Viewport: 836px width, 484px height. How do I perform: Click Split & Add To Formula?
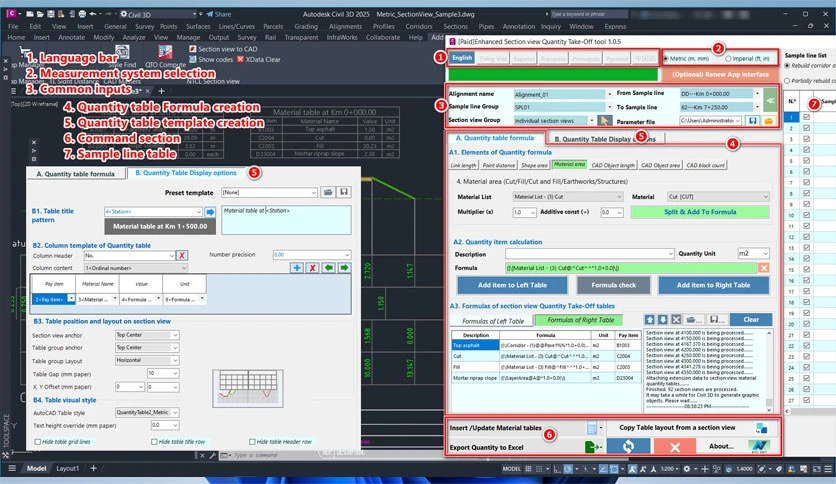point(700,212)
